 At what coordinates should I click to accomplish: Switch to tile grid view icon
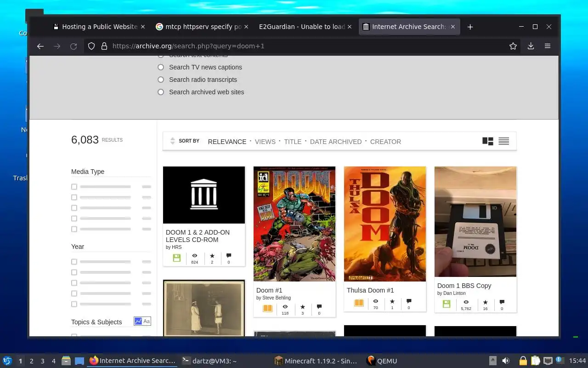click(x=488, y=141)
